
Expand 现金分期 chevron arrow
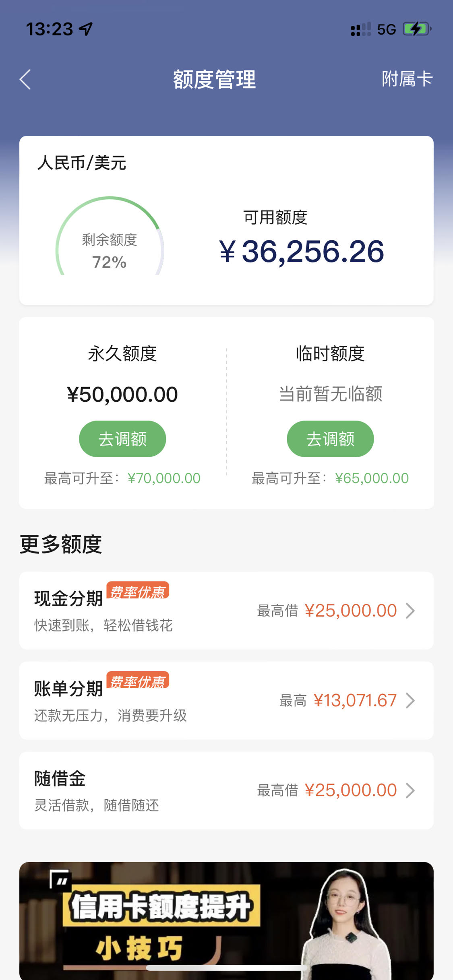(x=410, y=611)
